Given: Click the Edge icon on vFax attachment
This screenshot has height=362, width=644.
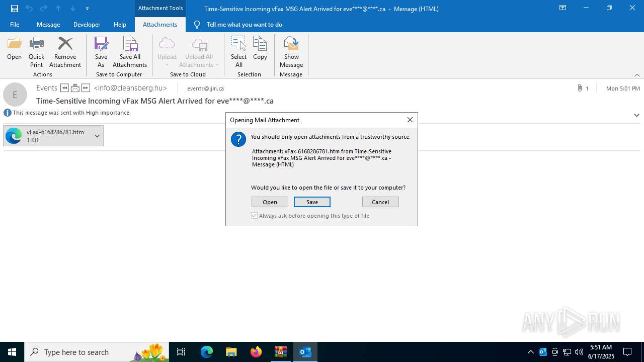Looking at the screenshot, I should point(14,136).
